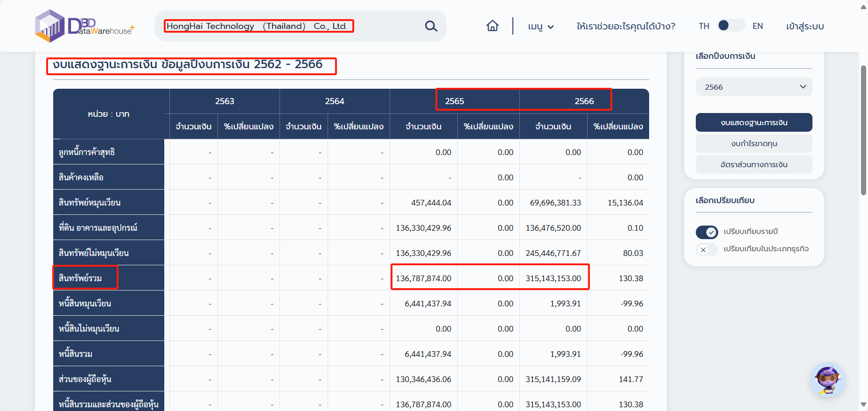This screenshot has width=868, height=411.
Task: Click the search magnifier icon
Action: click(x=431, y=26)
